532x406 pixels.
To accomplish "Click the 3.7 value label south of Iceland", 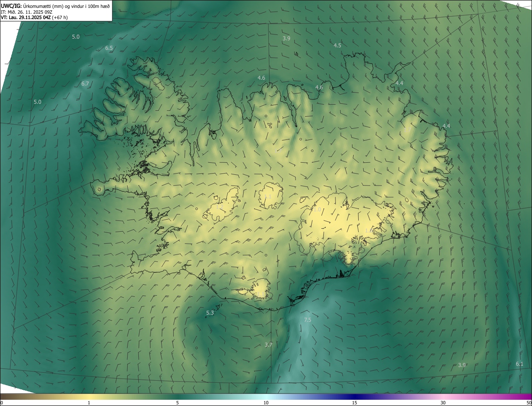I will tap(268, 345).
